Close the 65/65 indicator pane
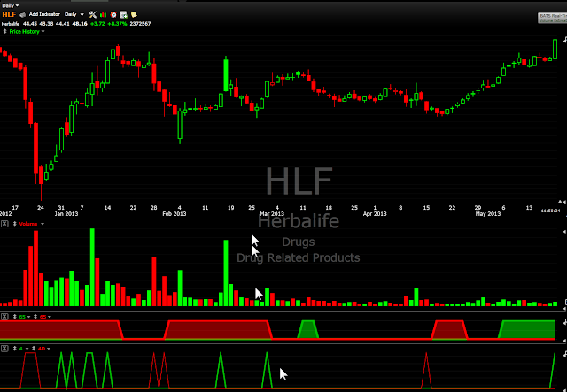The width and height of the screenshot is (567, 392). [x=4, y=317]
